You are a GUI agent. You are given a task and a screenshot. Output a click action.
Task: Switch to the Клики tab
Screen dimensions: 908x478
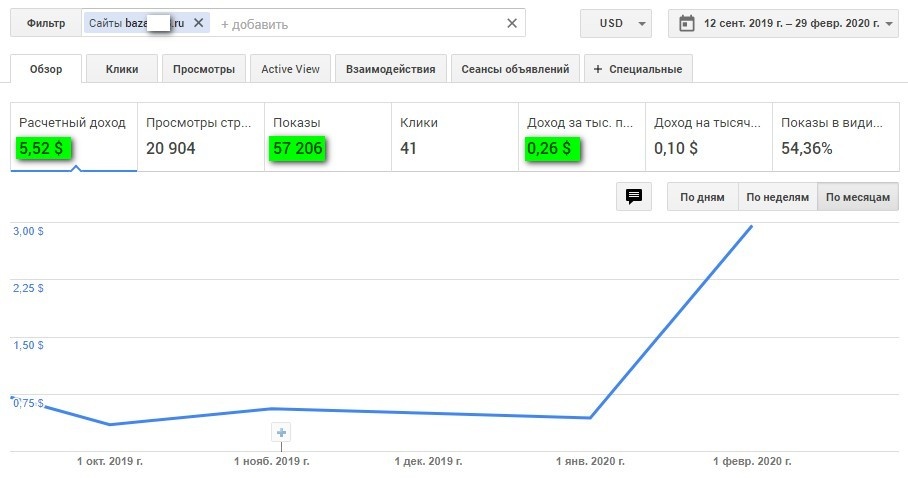coord(122,69)
